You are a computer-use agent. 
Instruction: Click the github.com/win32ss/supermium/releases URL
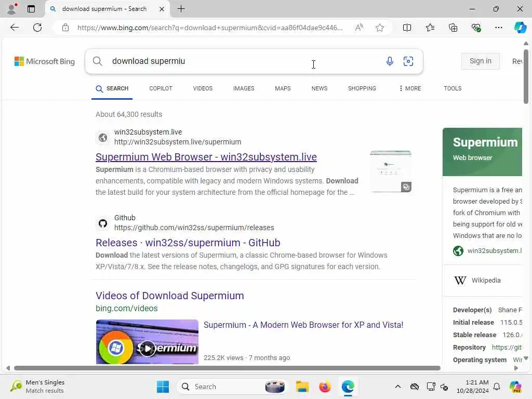pyautogui.click(x=194, y=228)
